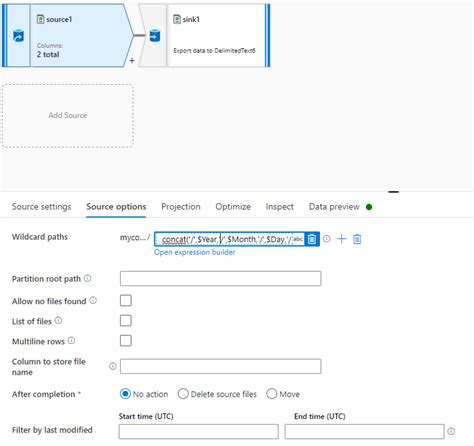Toggle the Multiline rows checkbox

click(126, 341)
